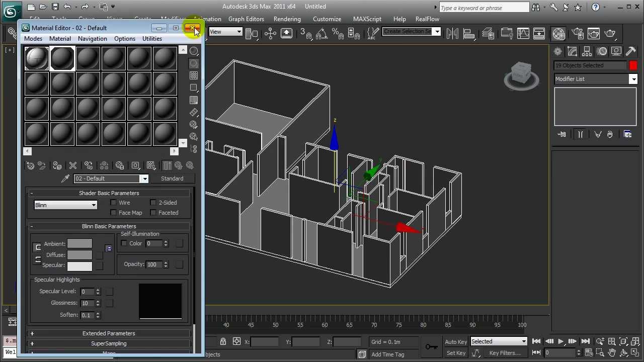The width and height of the screenshot is (644, 362).
Task: Click Play Animation button
Action: [560, 342]
